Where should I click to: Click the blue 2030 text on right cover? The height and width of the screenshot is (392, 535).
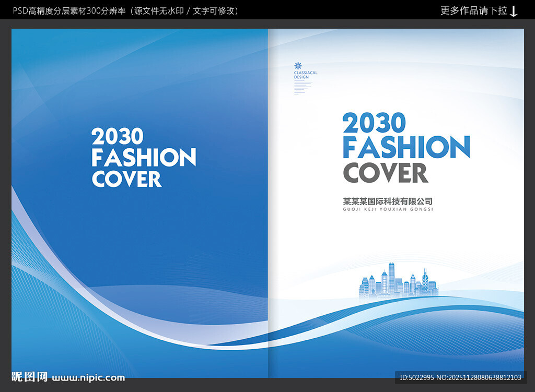point(374,123)
